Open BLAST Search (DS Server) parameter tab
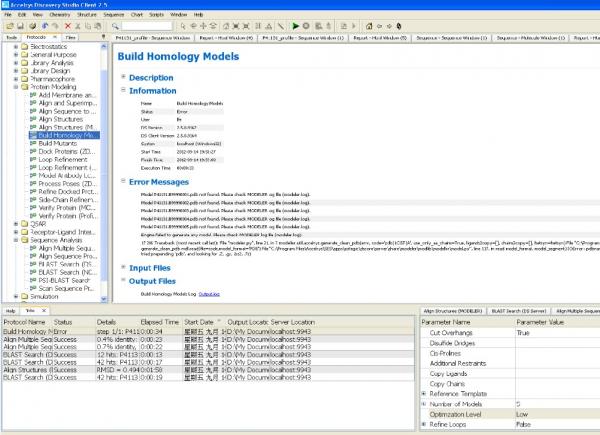The width and height of the screenshot is (600, 435). [x=519, y=311]
